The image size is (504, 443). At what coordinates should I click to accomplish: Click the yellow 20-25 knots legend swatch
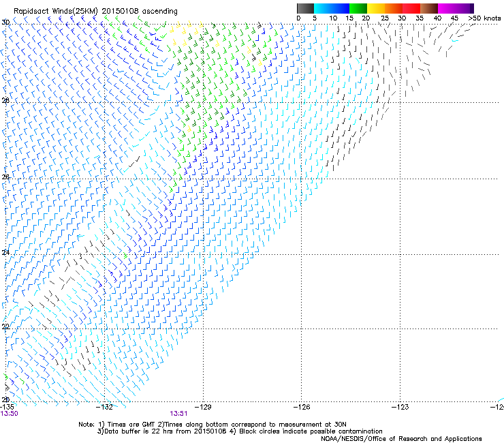pos(376,8)
